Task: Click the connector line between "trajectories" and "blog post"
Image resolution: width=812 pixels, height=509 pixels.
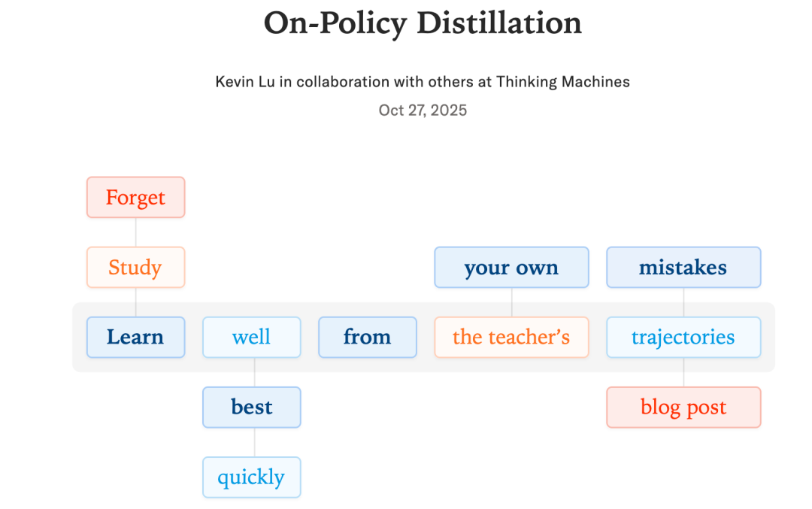Action: (x=683, y=372)
